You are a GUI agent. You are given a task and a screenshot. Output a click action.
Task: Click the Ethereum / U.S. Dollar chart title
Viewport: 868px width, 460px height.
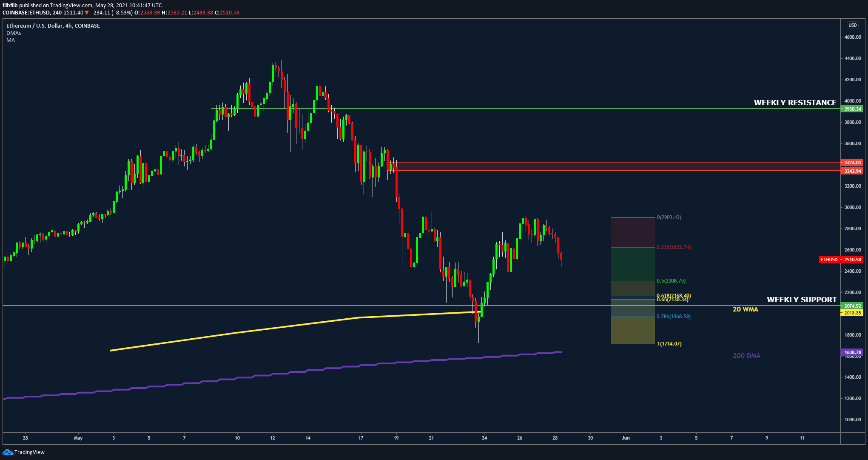53,26
